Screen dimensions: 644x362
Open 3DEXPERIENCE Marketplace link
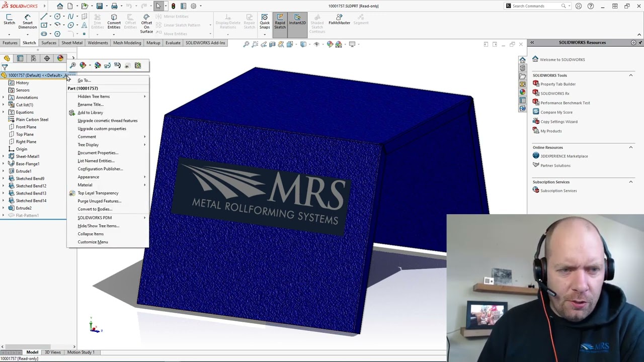564,156
